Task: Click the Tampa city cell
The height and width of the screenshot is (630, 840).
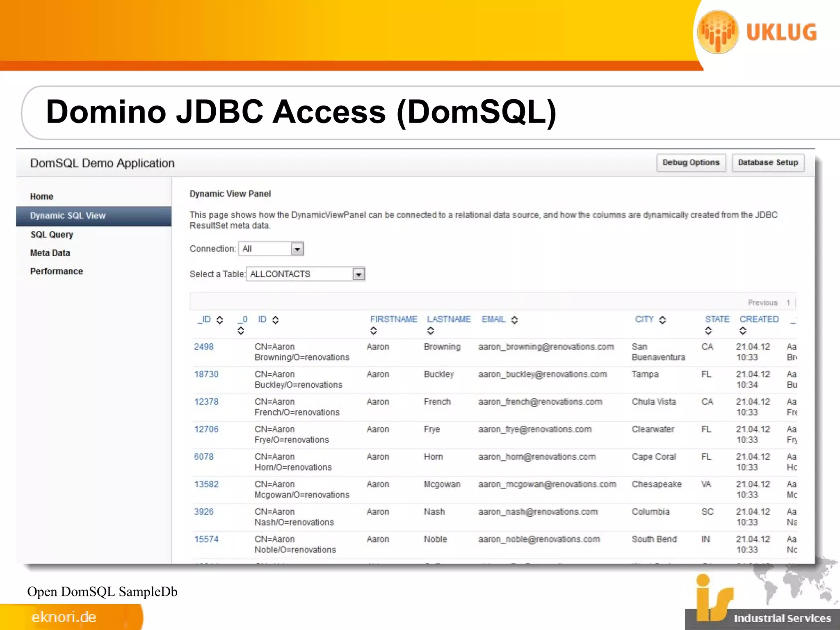Action: pyautogui.click(x=645, y=374)
